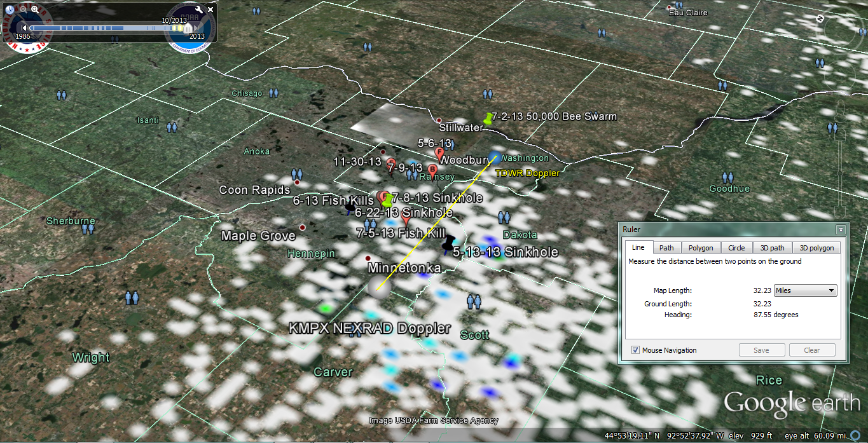Zoom in on the time slider

(x=34, y=10)
